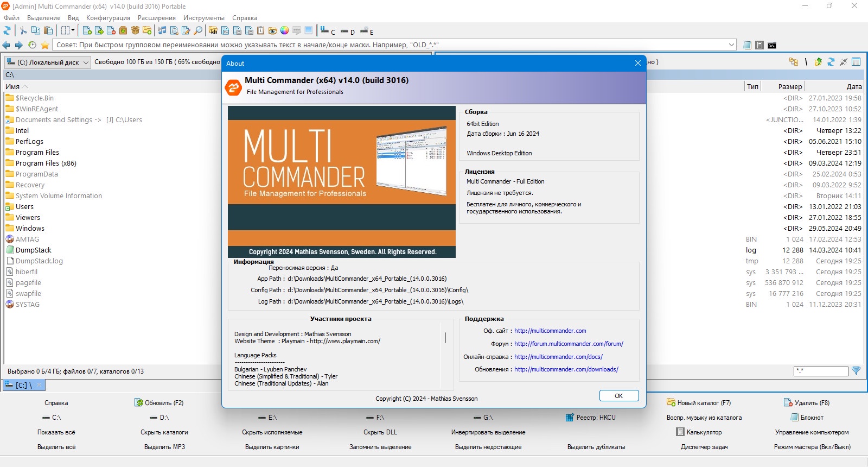
Task: Click the Cut scissors icon
Action: pos(23,30)
